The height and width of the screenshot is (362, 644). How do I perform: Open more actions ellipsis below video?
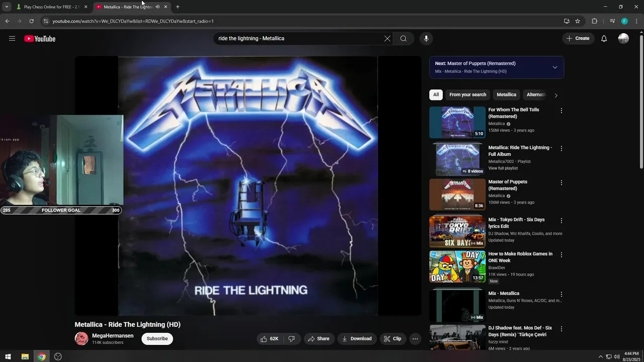(x=415, y=339)
